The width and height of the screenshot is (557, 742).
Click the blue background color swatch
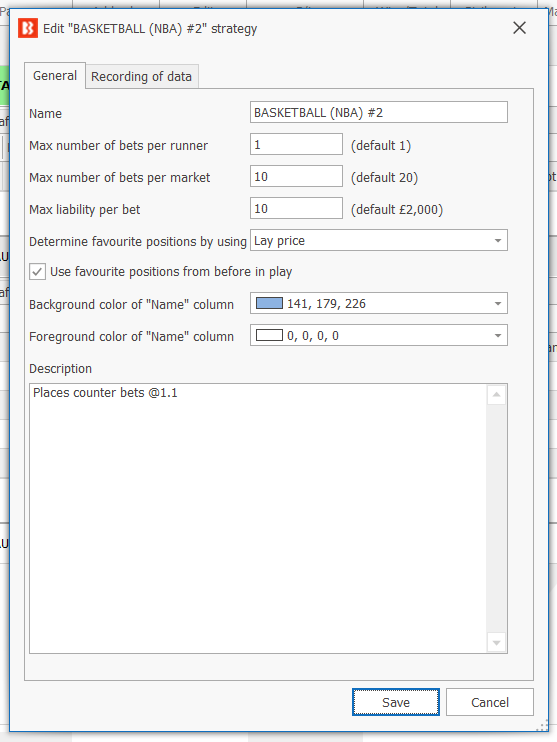tap(269, 303)
